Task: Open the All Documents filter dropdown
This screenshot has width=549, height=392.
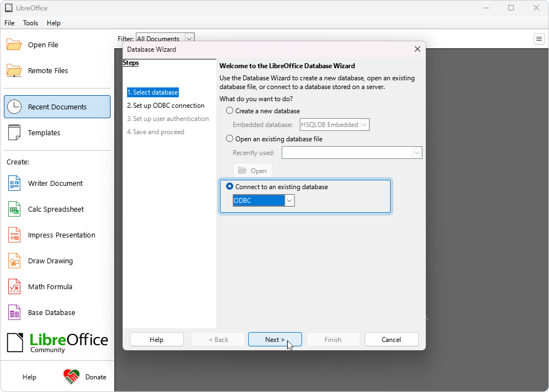Action: point(189,38)
